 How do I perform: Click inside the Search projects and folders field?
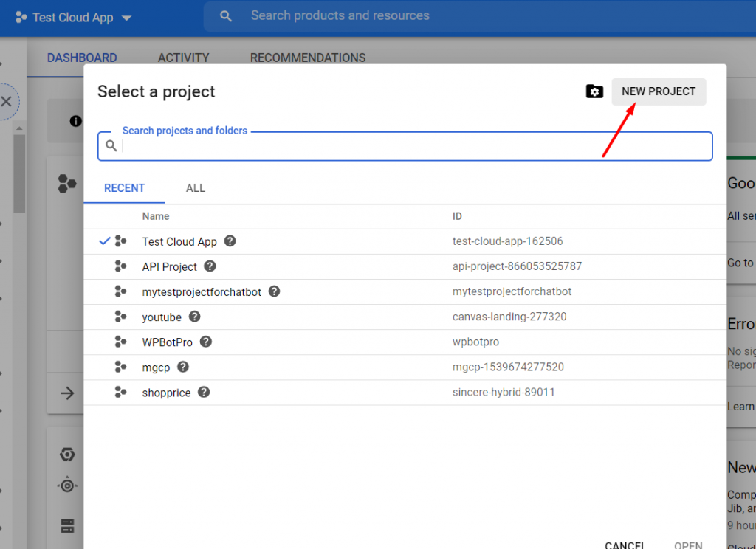[x=369, y=146]
